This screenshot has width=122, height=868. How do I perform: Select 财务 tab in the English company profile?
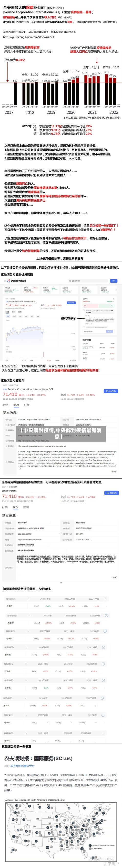(27, 405)
